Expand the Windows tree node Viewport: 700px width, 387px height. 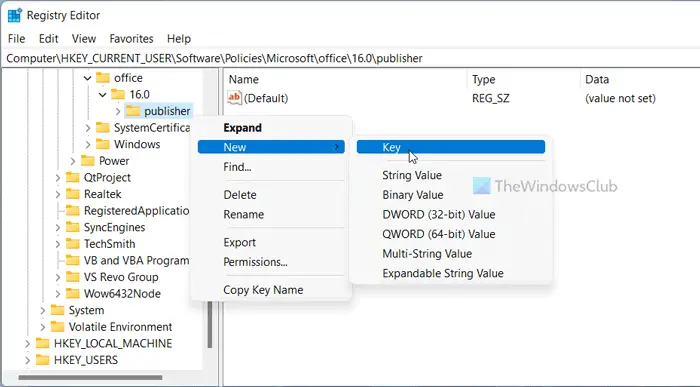click(x=88, y=145)
